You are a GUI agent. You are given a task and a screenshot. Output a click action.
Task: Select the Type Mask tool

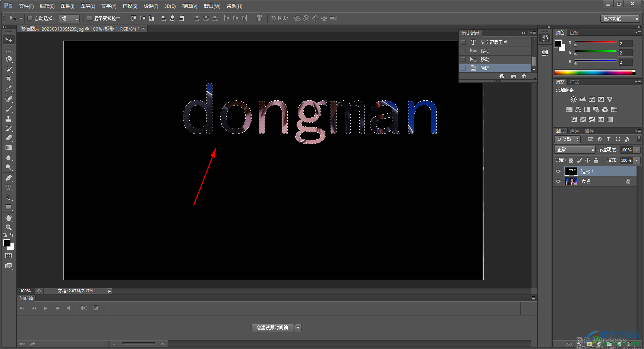tap(9, 188)
